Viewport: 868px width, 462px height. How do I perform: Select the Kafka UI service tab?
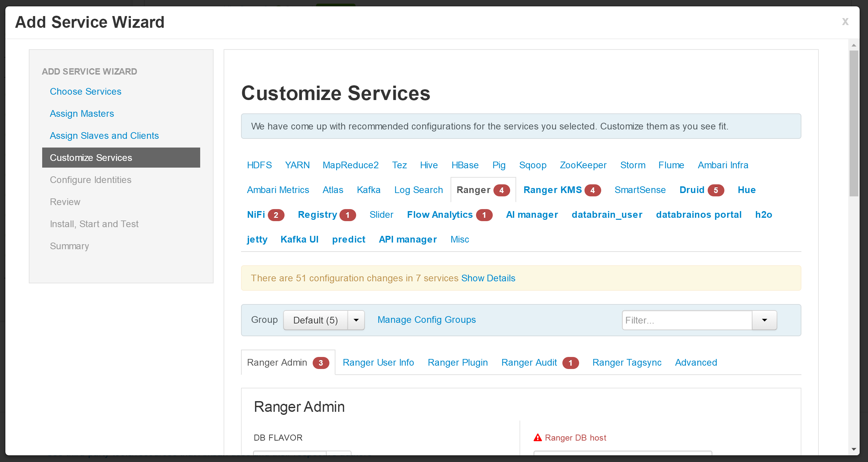click(299, 240)
